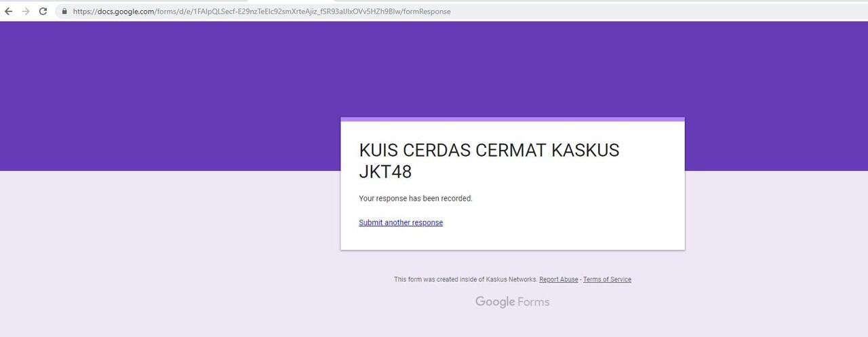Open the Terms of Service link
Image resolution: width=868 pixels, height=337 pixels.
tap(607, 279)
